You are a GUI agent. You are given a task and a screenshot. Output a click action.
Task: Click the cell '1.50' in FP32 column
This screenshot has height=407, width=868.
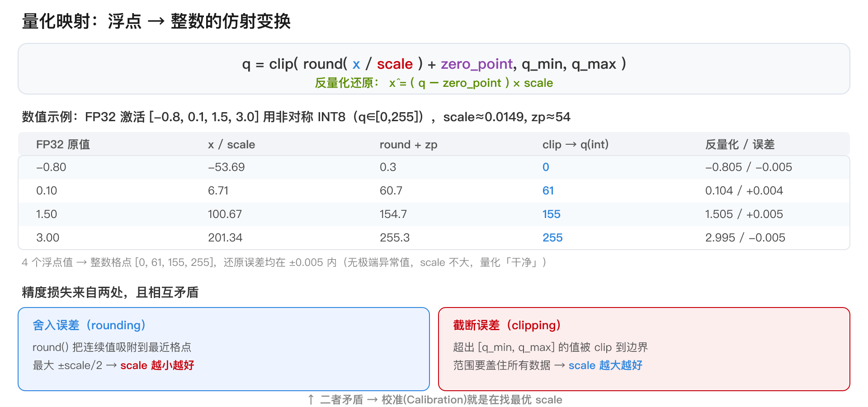[47, 214]
